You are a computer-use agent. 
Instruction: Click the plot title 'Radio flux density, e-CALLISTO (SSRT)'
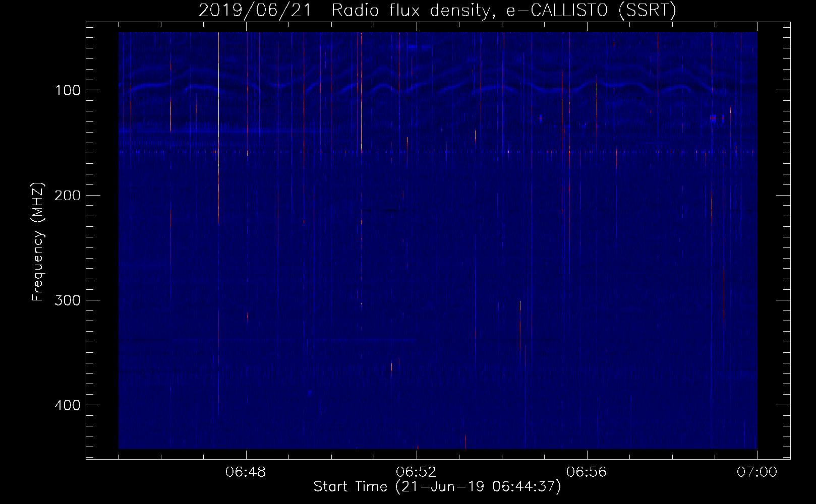[503, 11]
